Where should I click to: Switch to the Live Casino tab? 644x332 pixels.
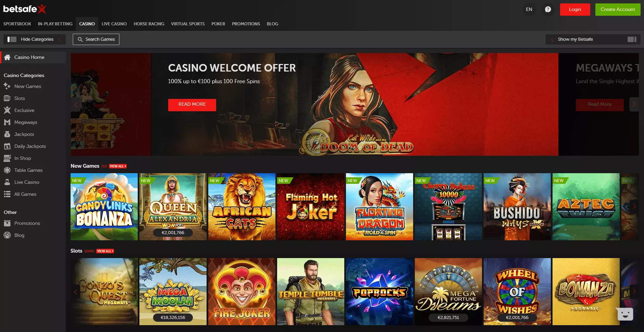pos(114,24)
